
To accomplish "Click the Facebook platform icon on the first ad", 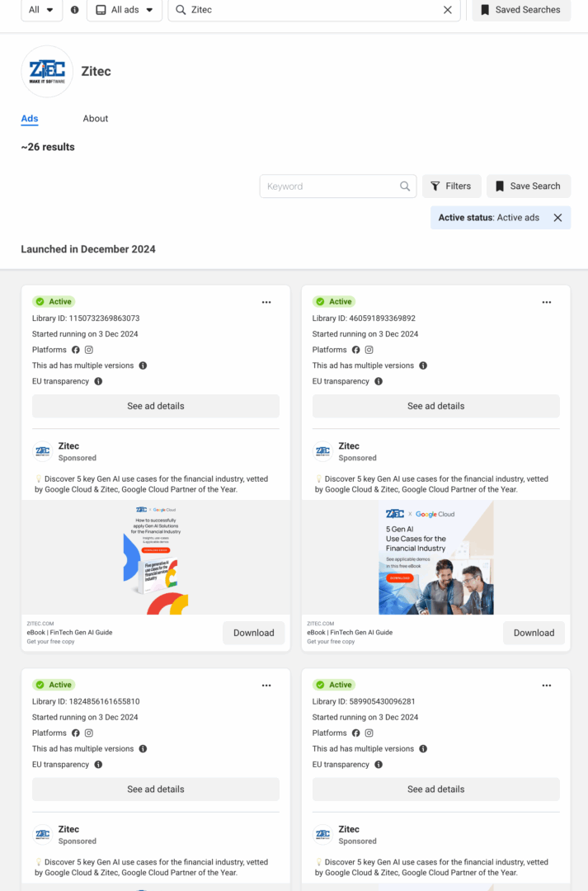I will coord(75,350).
